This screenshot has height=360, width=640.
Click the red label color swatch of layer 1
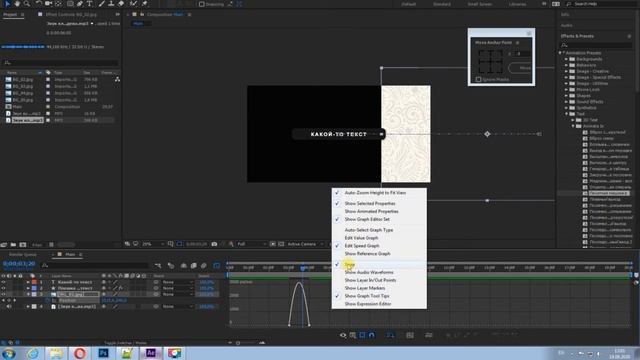click(34, 282)
